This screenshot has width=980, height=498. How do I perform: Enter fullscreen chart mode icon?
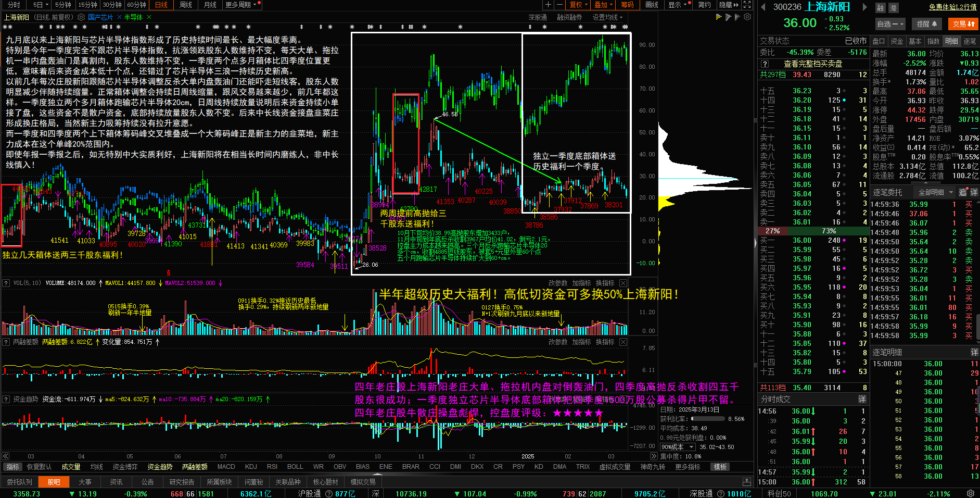click(x=747, y=5)
